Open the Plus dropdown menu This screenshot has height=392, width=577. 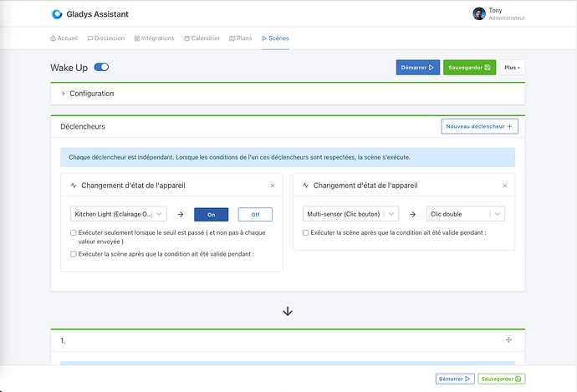pyautogui.click(x=512, y=68)
